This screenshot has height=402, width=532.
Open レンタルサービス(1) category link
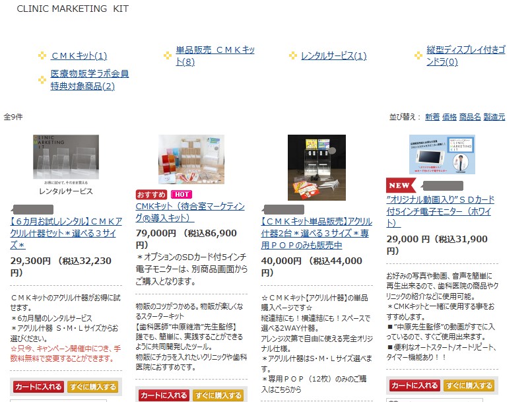334,55
